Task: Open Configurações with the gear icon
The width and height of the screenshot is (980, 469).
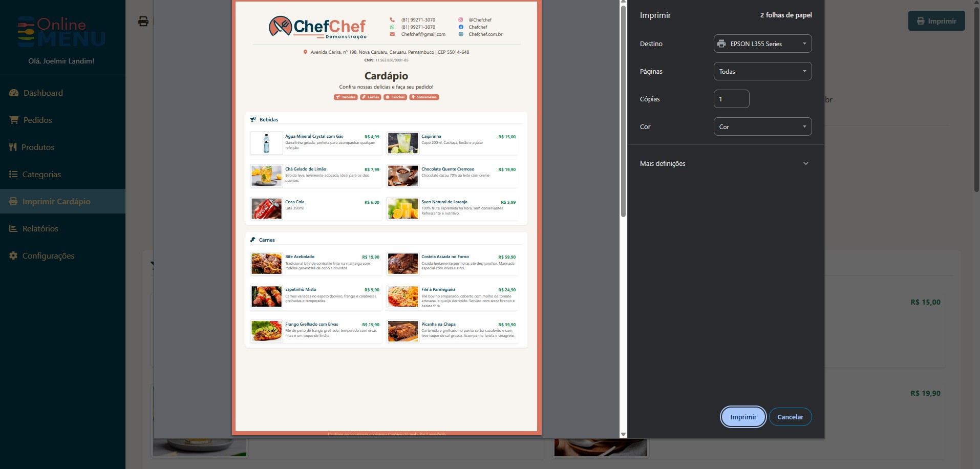Action: click(13, 255)
